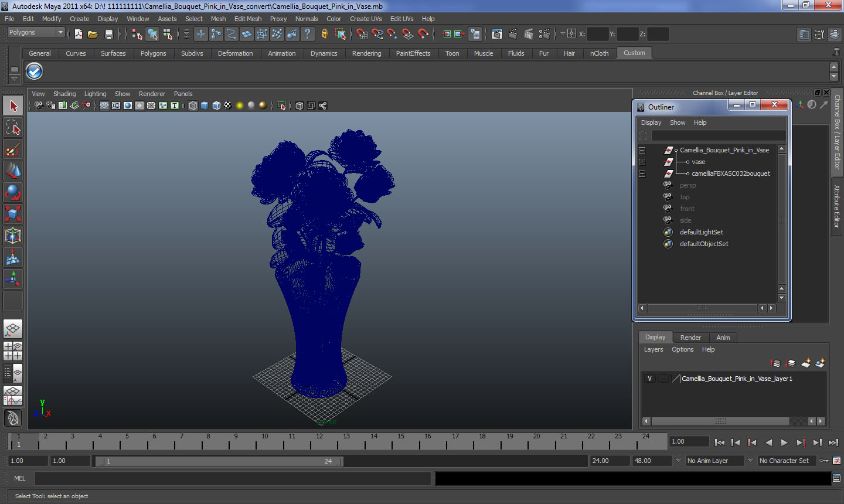Expand the vase node in Outliner
The width and height of the screenshot is (844, 504).
pyautogui.click(x=642, y=162)
